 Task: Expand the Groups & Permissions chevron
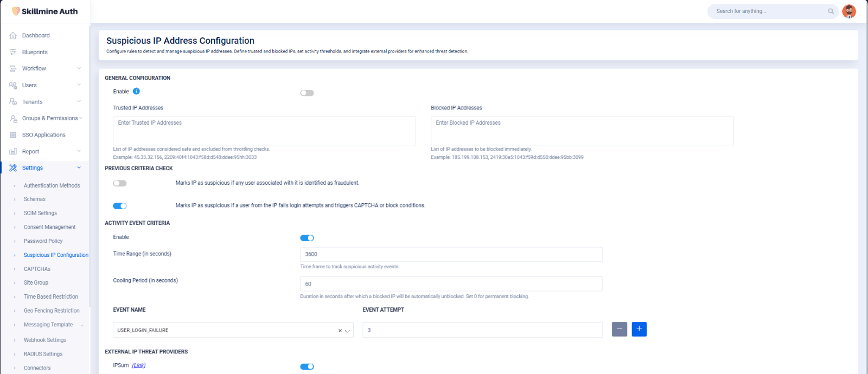tap(81, 118)
